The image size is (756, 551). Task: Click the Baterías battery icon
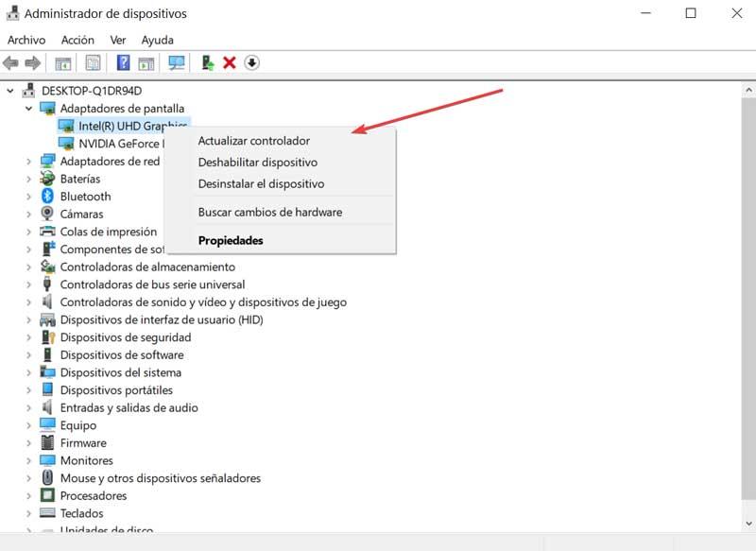tap(47, 179)
